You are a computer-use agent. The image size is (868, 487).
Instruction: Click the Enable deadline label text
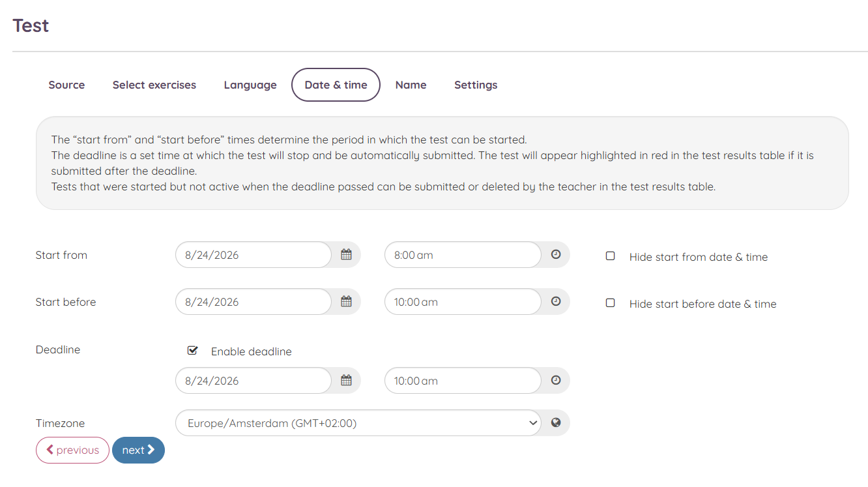point(251,351)
